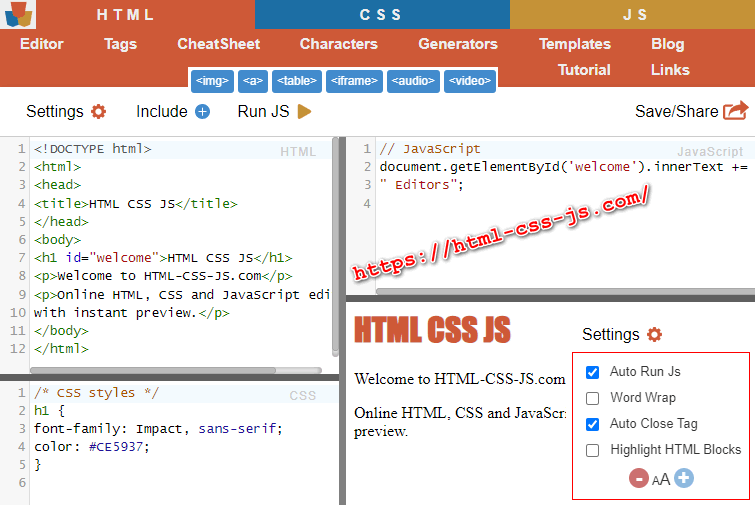Open the Tutorial link

pyautogui.click(x=584, y=70)
